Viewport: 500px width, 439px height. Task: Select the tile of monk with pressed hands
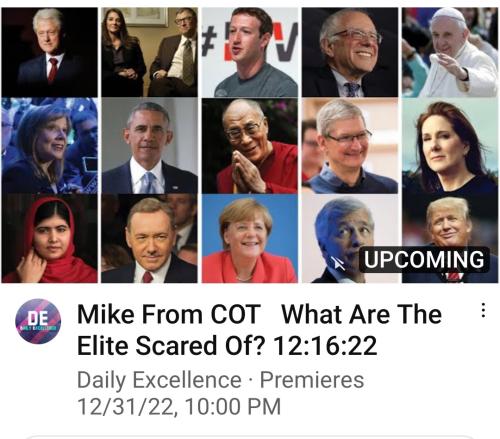click(x=250, y=145)
